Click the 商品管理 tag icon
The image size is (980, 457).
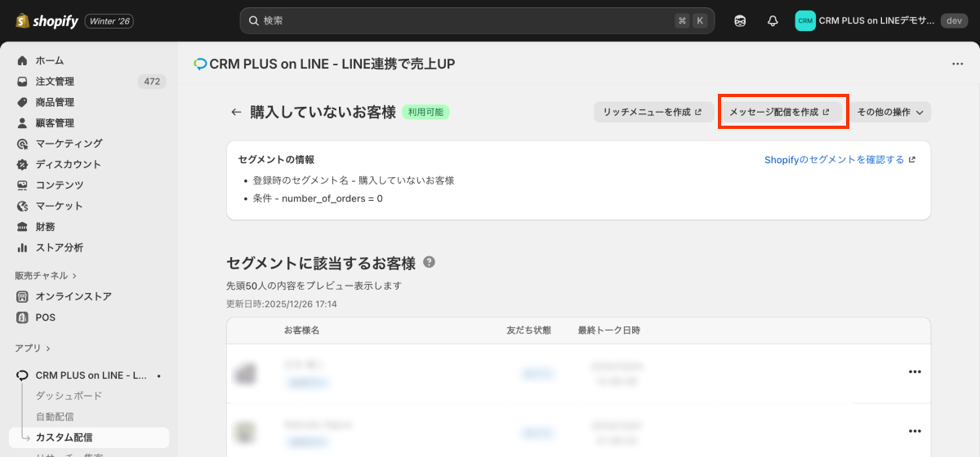point(22,102)
